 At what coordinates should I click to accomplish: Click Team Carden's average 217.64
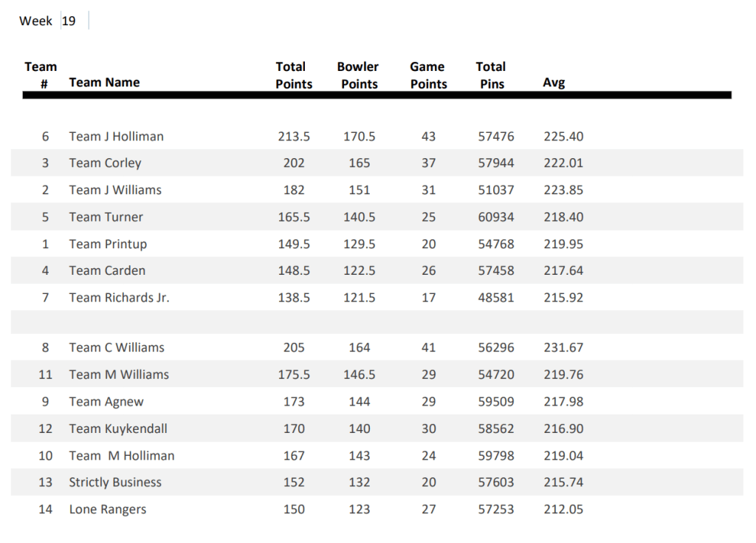[x=563, y=271]
